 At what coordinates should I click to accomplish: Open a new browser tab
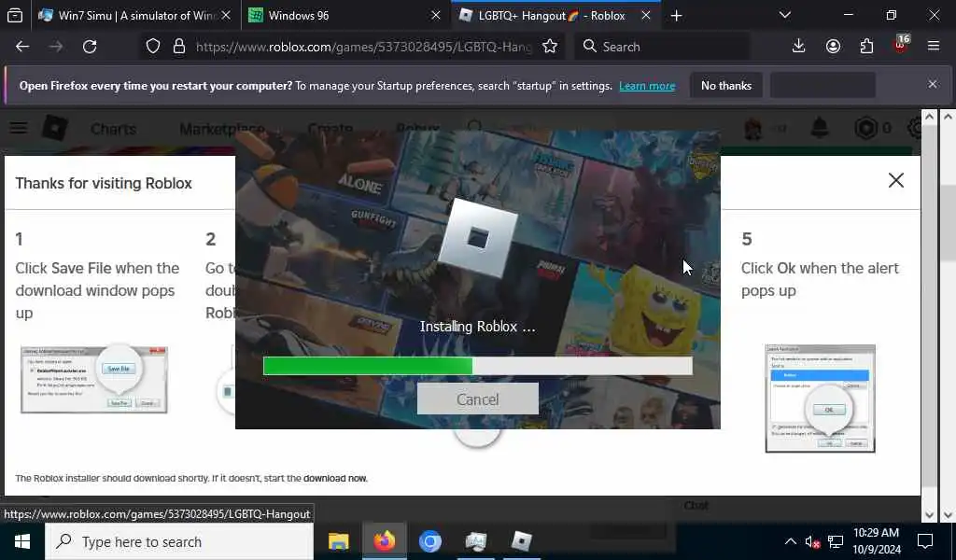(x=676, y=16)
